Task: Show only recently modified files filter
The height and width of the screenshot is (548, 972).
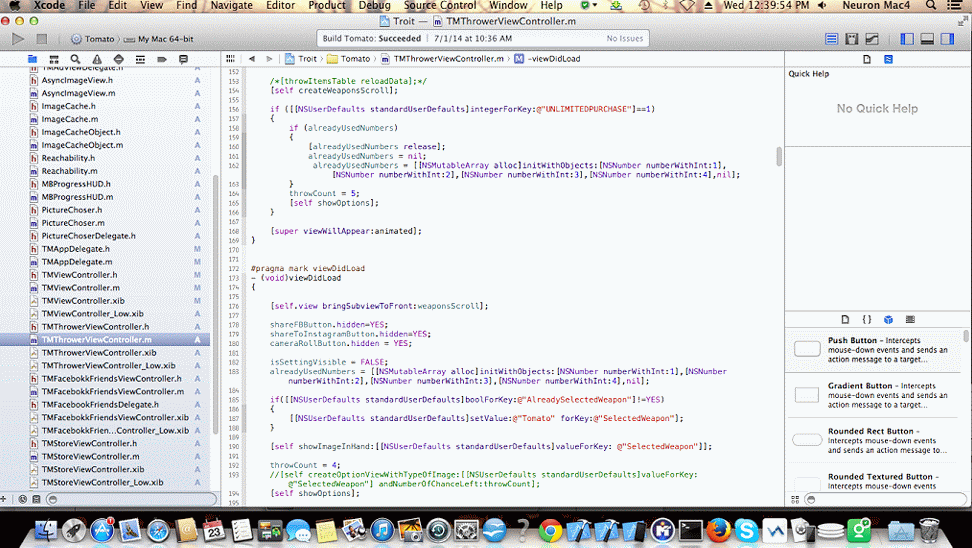Action: click(x=23, y=499)
